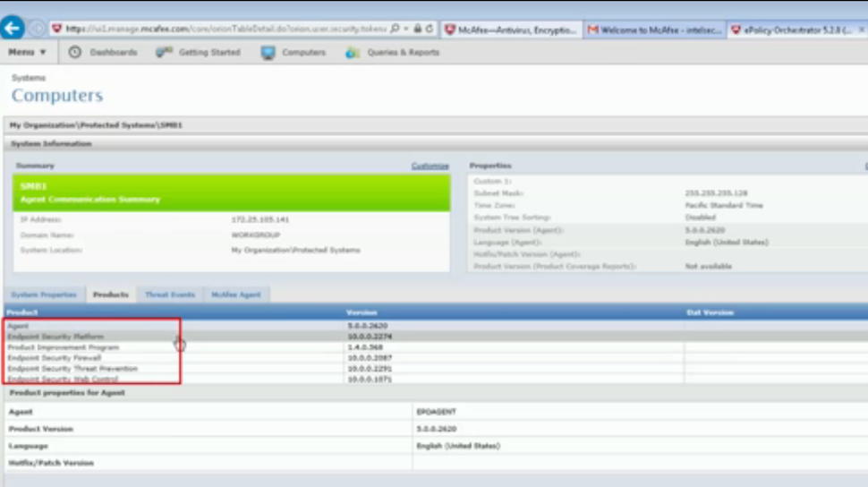Click the search magnifier in address bar
This screenshot has width=868, height=487.
[x=394, y=29]
